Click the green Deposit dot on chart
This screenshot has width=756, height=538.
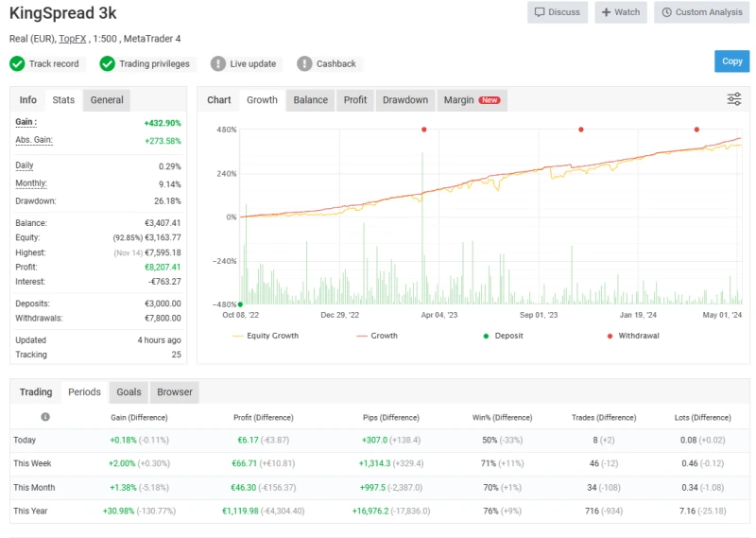(x=240, y=304)
